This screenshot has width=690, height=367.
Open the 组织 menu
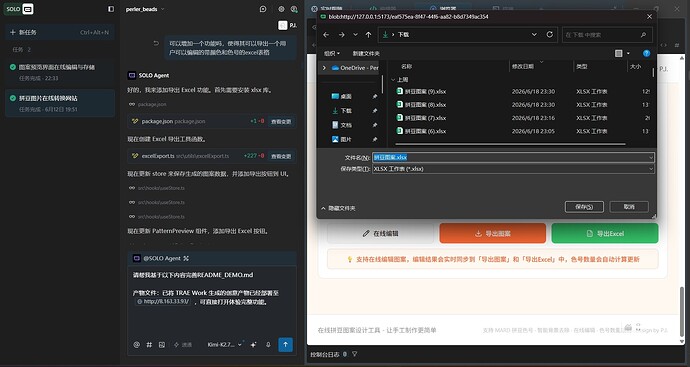[x=332, y=53]
